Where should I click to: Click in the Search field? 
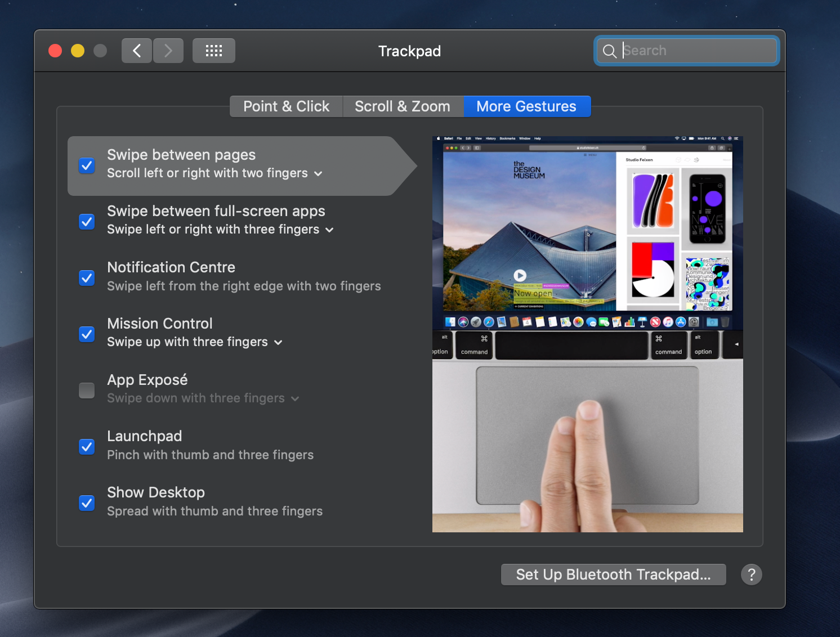[687, 51]
